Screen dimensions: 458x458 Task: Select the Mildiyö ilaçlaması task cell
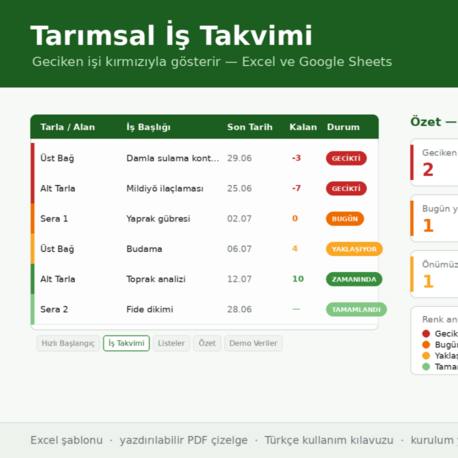[165, 189]
